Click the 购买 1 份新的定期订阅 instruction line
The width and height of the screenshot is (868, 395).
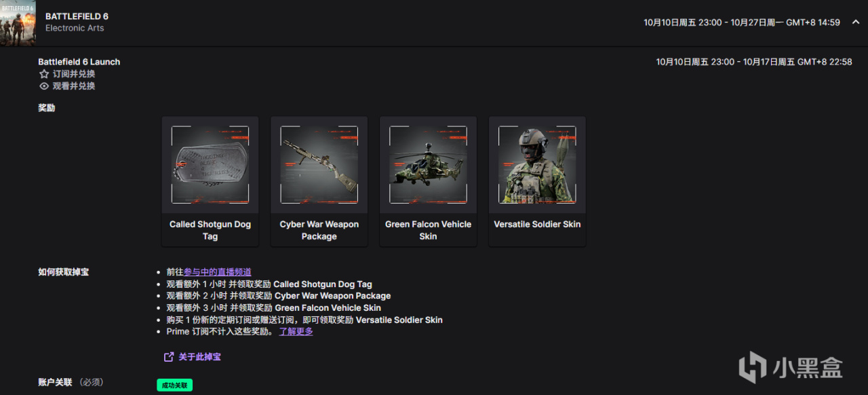point(304,320)
